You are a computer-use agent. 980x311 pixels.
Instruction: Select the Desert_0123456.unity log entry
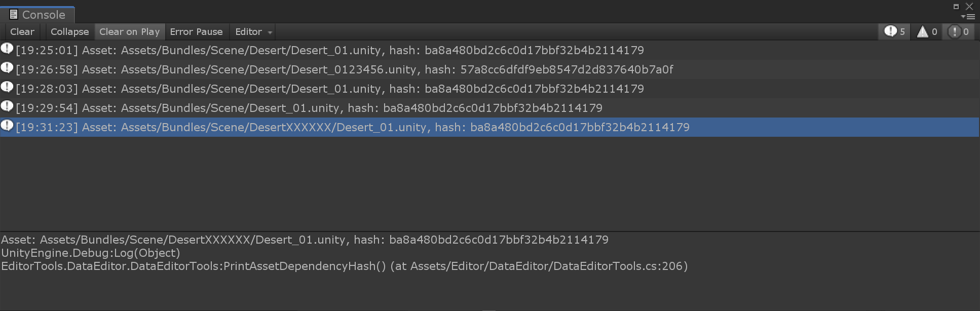[489, 69]
